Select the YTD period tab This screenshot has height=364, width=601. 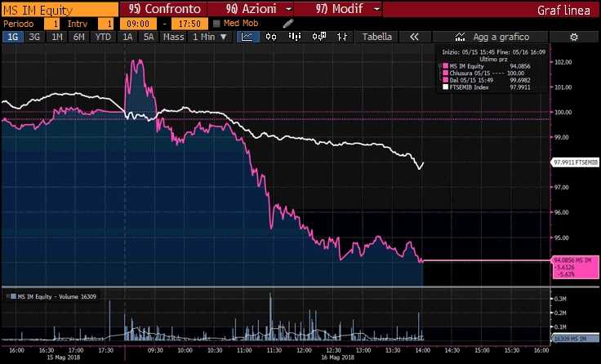(103, 37)
